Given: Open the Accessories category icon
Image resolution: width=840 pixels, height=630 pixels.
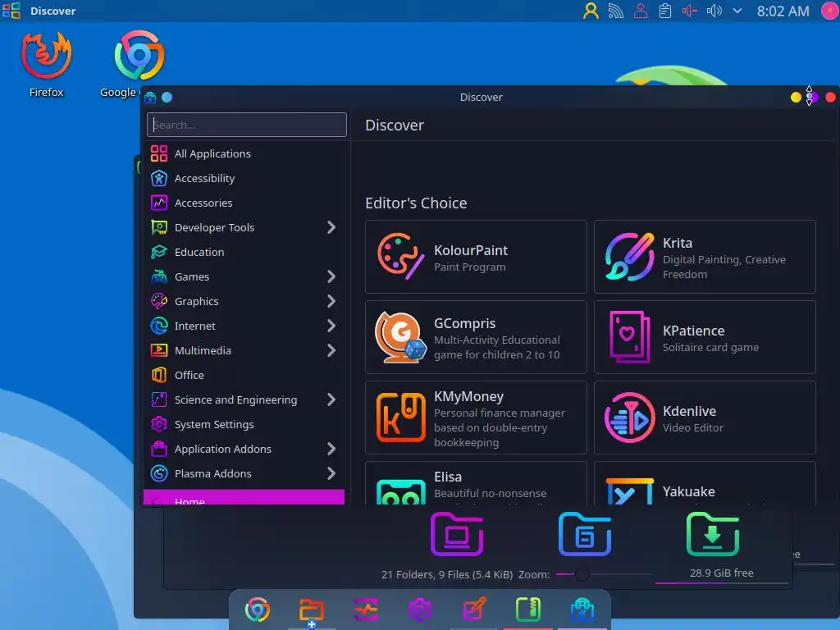Looking at the screenshot, I should click(x=158, y=203).
